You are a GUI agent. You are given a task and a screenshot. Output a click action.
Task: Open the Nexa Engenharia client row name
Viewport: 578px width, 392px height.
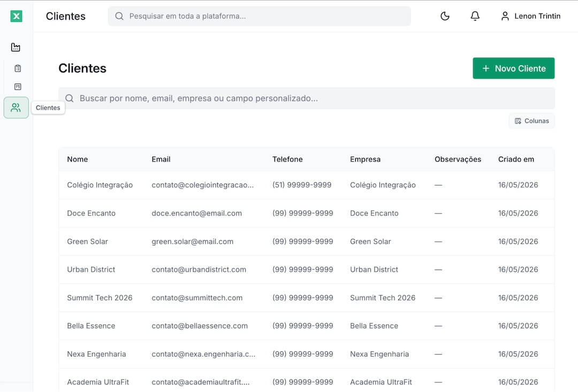(x=96, y=354)
